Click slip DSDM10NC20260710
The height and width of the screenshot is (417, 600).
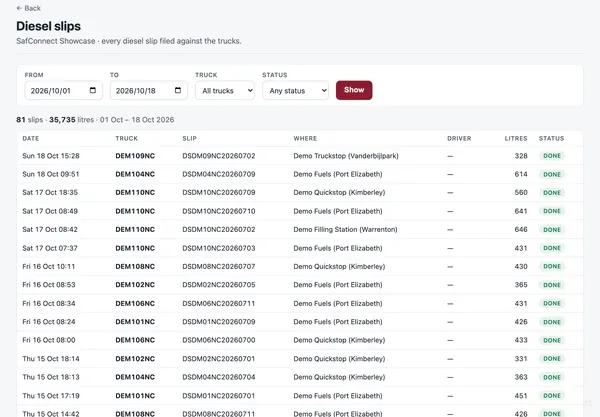[219, 211]
